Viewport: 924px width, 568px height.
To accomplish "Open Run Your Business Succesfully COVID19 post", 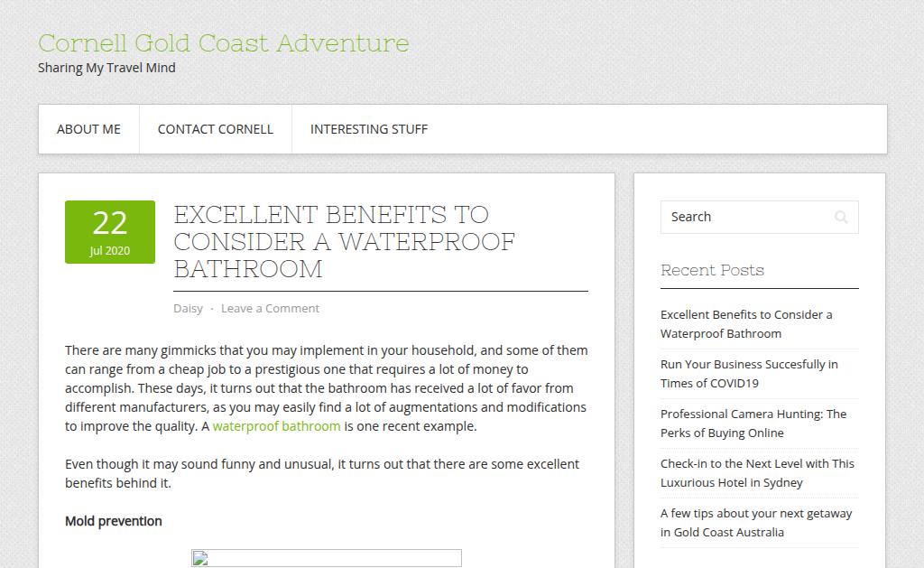I will coord(749,373).
